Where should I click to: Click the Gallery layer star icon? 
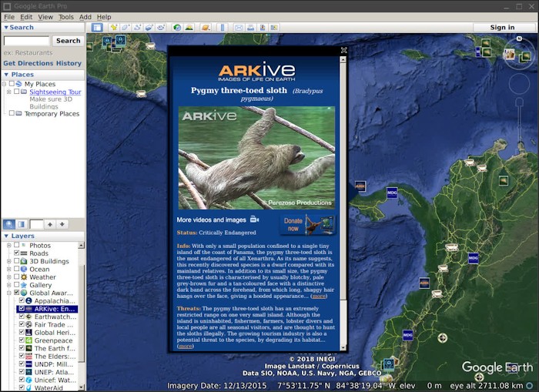coord(24,285)
